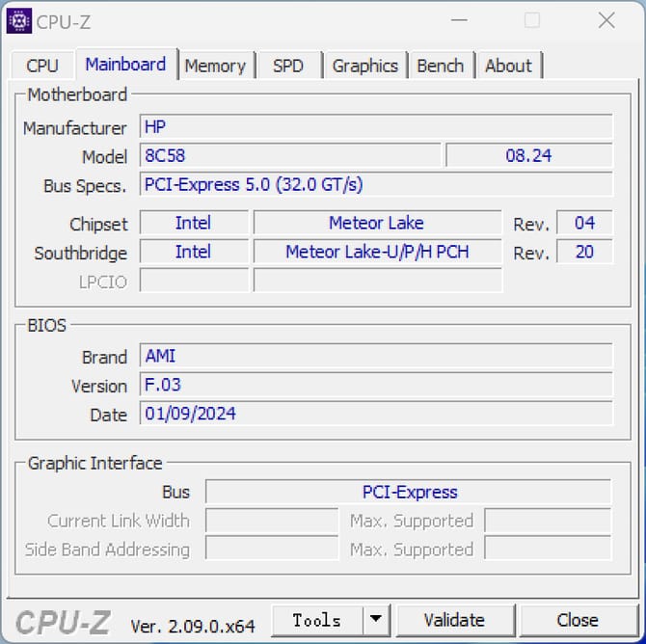This screenshot has width=646, height=644.
Task: Click the BIOS Date 01/09/2024 value
Action: (376, 414)
